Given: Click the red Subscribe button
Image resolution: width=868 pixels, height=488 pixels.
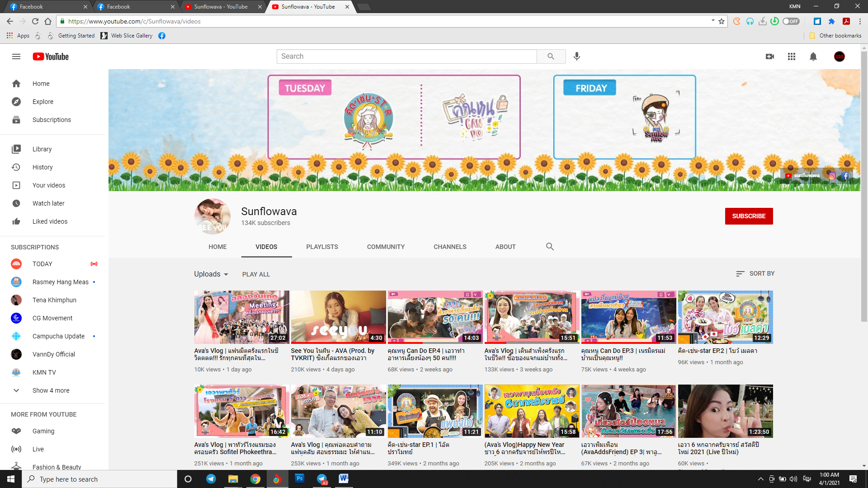Looking at the screenshot, I should 749,216.
